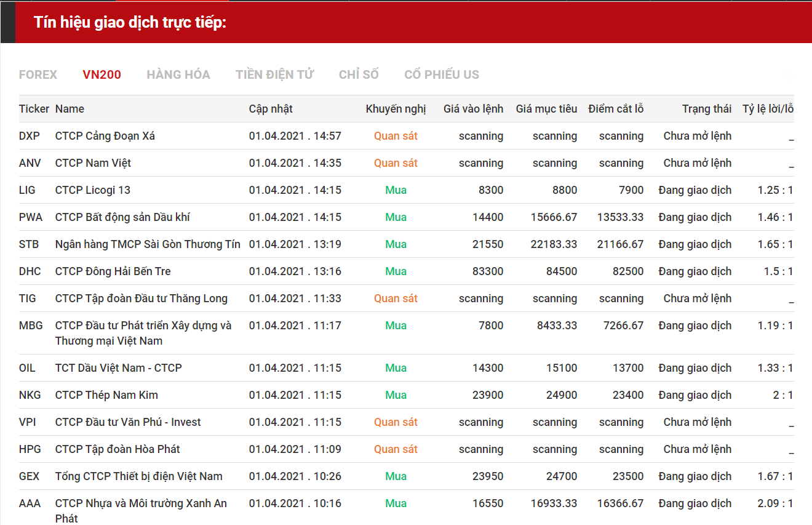This screenshot has width=812, height=525.
Task: Click the name CTCP Nam Việt
Action: tap(93, 163)
